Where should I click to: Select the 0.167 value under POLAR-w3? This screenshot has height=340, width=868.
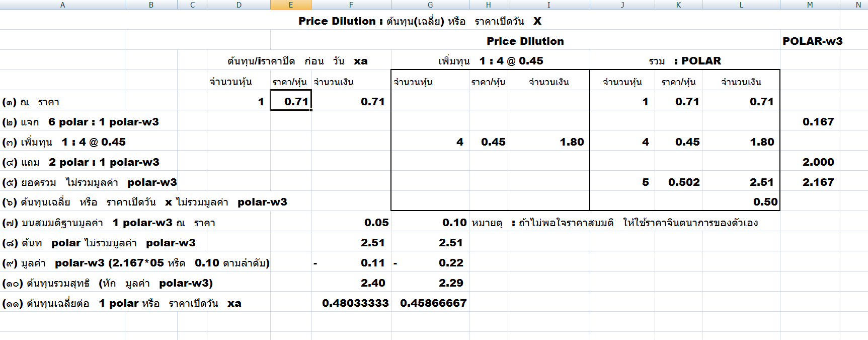click(x=818, y=122)
